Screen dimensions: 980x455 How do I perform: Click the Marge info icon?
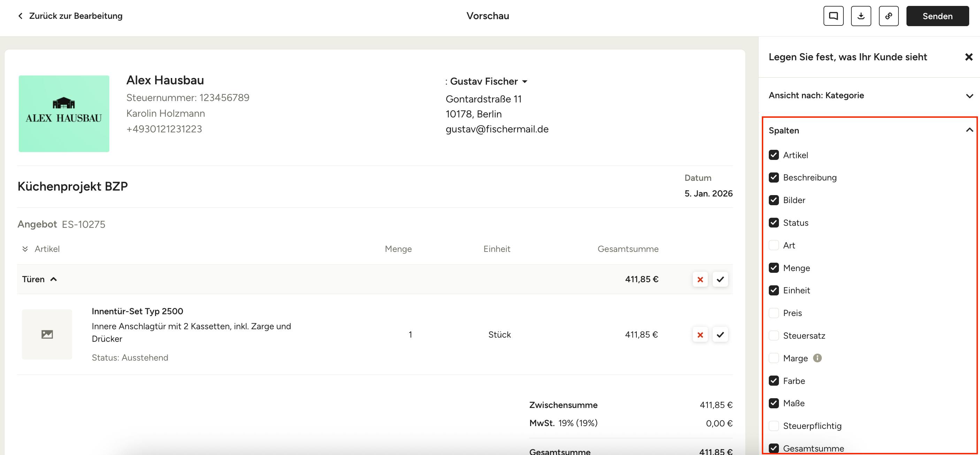coord(817,358)
